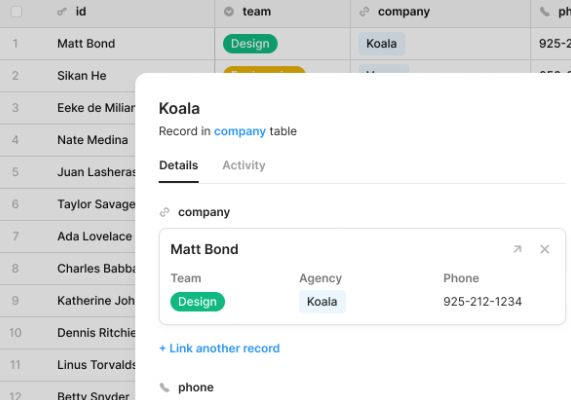571x400 pixels.
Task: Click Matt Bond name in linked record card
Action: click(204, 249)
